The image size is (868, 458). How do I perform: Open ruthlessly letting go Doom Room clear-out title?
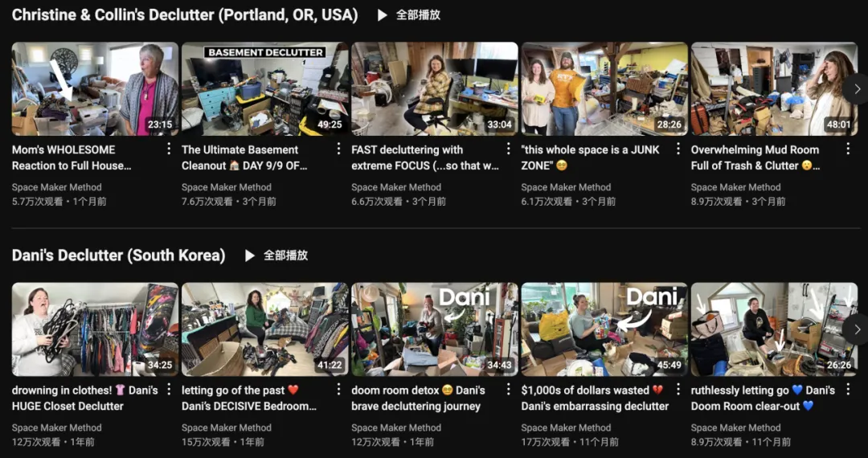[763, 399]
